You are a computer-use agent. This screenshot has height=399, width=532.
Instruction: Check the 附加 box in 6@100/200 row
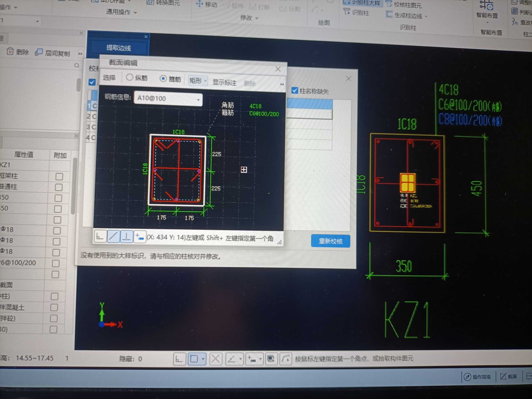tap(56, 263)
